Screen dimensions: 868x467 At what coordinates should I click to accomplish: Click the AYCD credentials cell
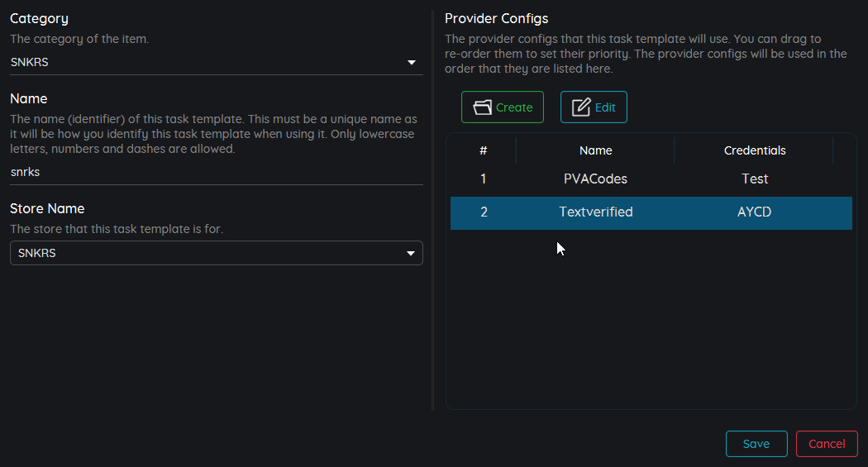coord(754,212)
